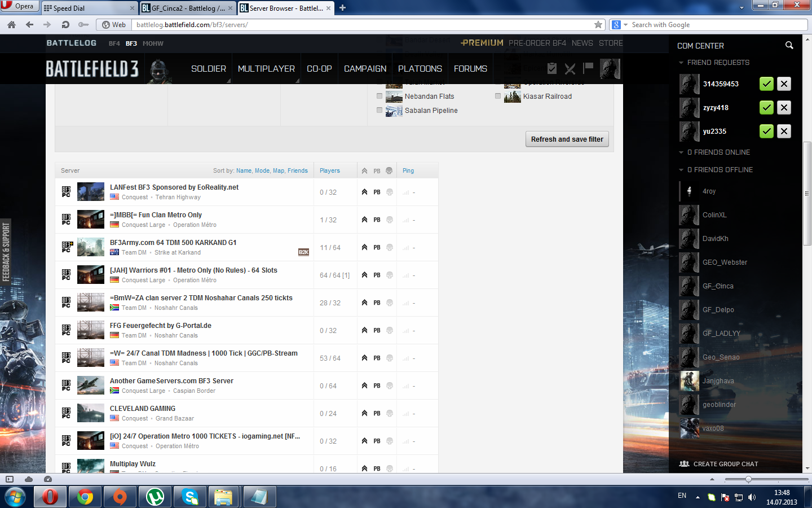Open the Platoons menu item
Viewport: 812px width, 508px height.
(x=420, y=69)
